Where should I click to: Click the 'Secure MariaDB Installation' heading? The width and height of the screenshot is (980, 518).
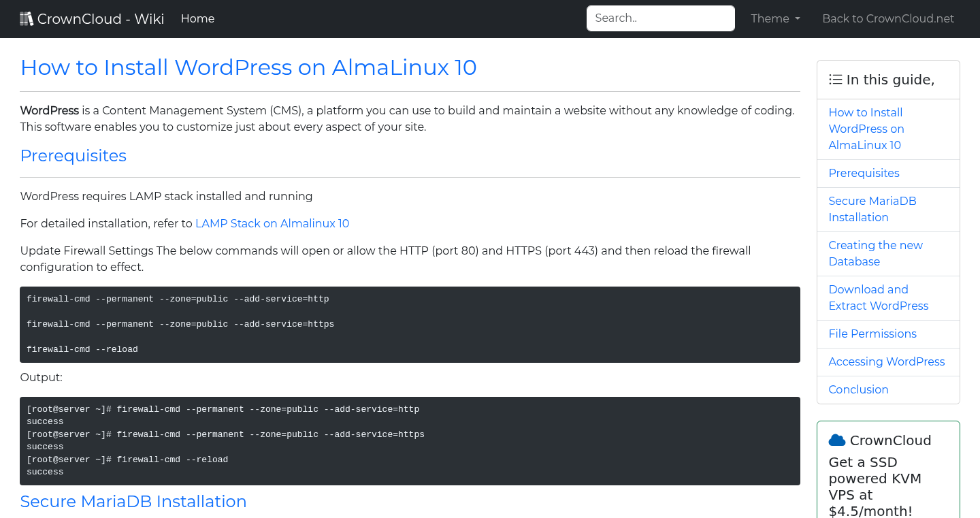[x=133, y=502]
